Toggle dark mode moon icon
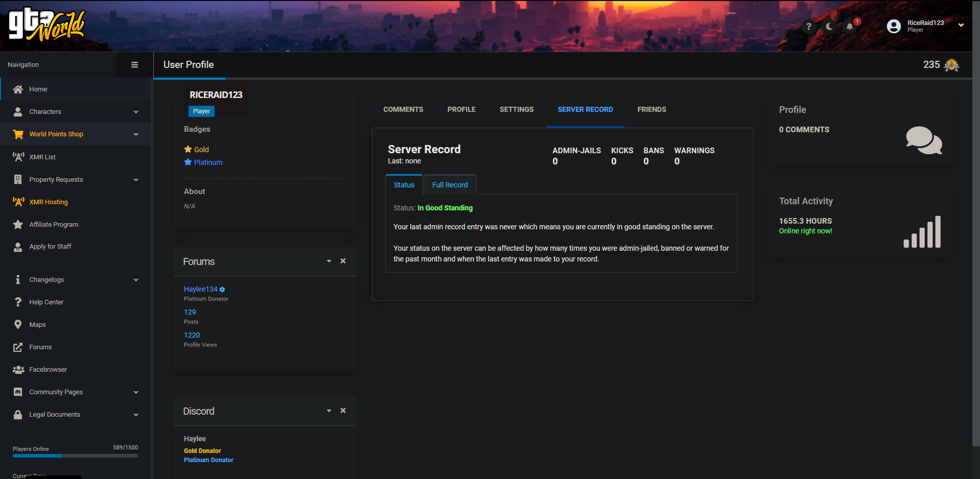This screenshot has width=980, height=479. [x=829, y=27]
